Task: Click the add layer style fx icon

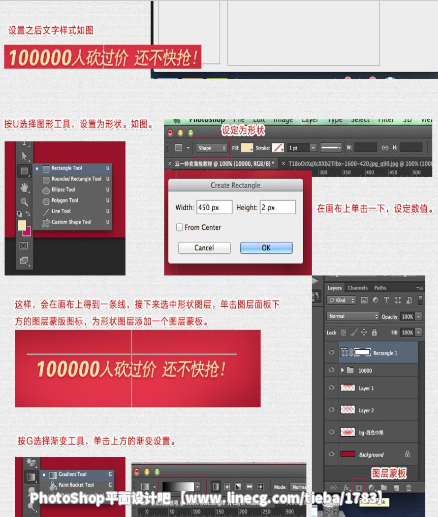Action: 346,488
